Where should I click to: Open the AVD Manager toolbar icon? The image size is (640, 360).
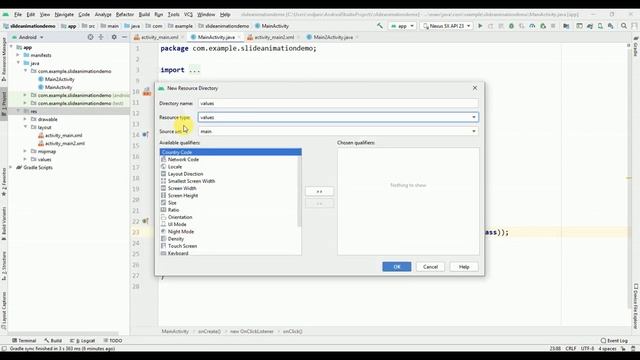[x=600, y=26]
